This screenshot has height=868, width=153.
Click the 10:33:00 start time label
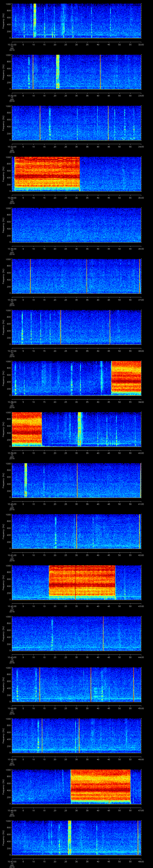tap(12, 147)
